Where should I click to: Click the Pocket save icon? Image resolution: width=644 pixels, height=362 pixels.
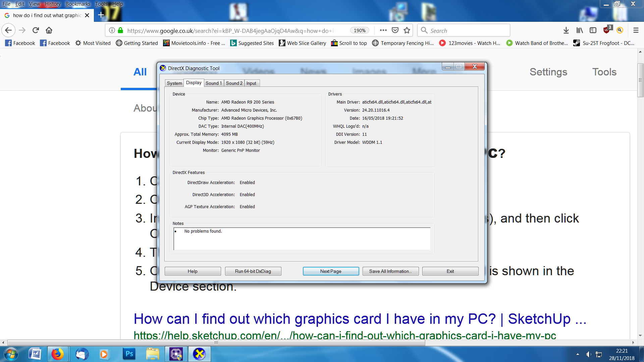[395, 30]
